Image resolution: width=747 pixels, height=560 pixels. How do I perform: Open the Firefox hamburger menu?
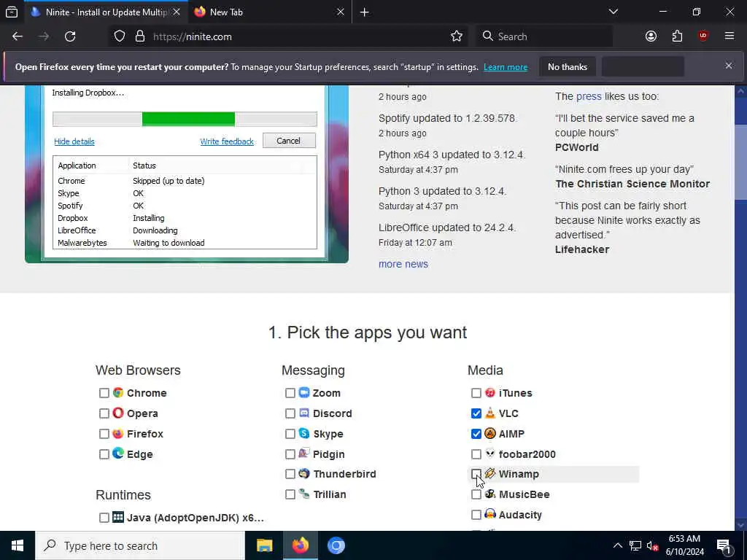pyautogui.click(x=729, y=36)
